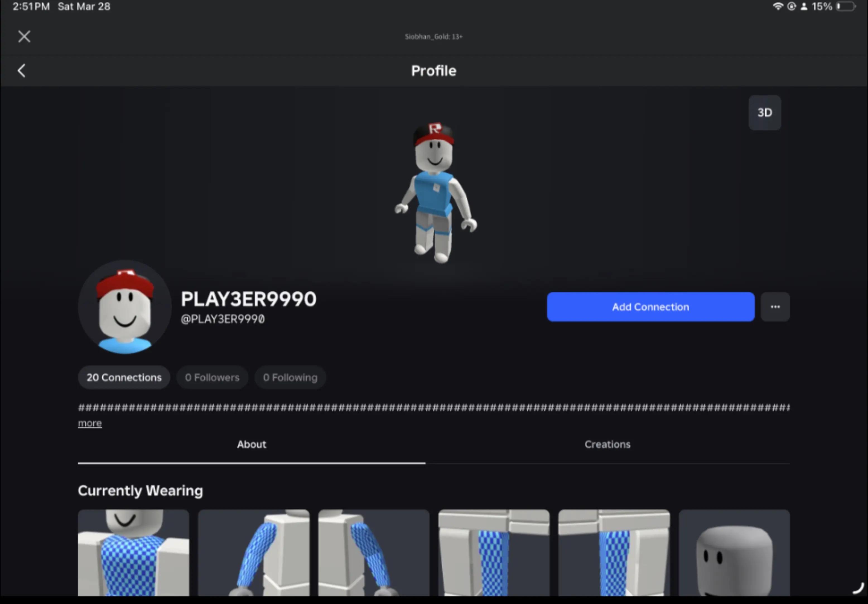Tap the person status icon in status bar
Image resolution: width=868 pixels, height=604 pixels.
pyautogui.click(x=804, y=6)
